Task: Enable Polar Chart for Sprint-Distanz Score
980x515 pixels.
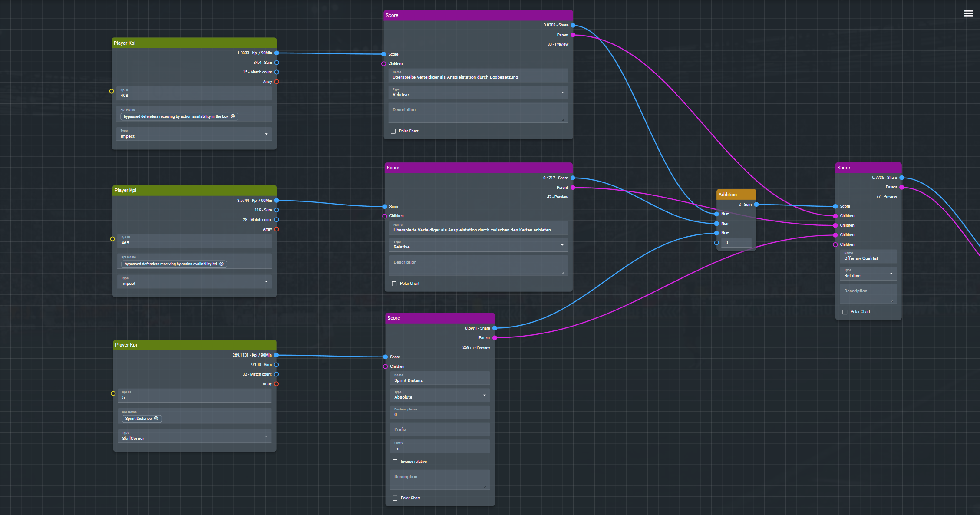Action: 395,498
